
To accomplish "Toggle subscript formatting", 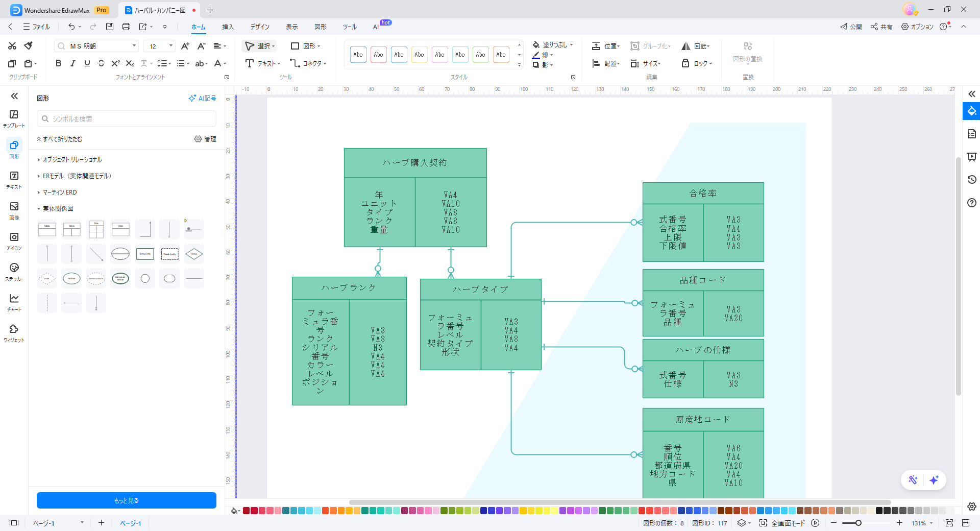I will pos(130,63).
